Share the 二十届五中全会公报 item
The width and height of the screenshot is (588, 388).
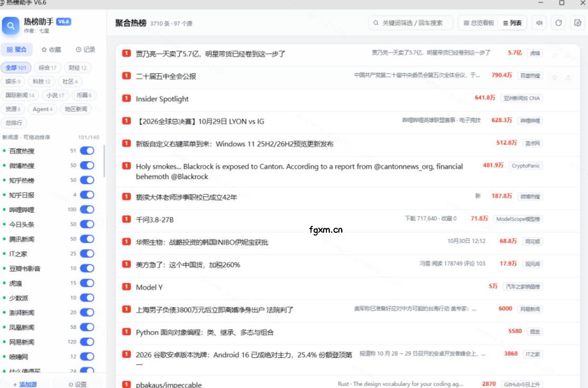[568, 77]
